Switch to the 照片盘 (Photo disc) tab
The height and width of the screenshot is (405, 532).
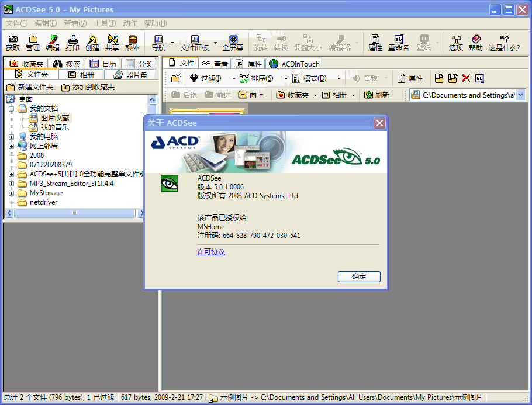click(130, 75)
